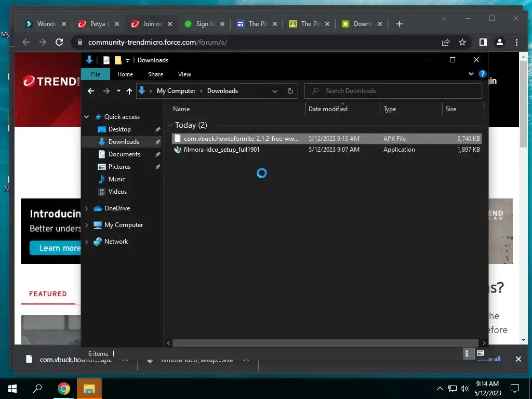Image resolution: width=532 pixels, height=399 pixels.
Task: Switch to the Wonde tab in Chrome
Action: pyautogui.click(x=46, y=24)
